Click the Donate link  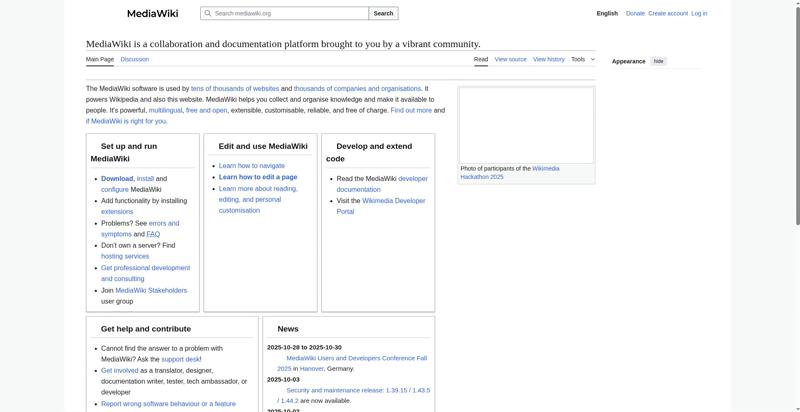[x=635, y=14]
